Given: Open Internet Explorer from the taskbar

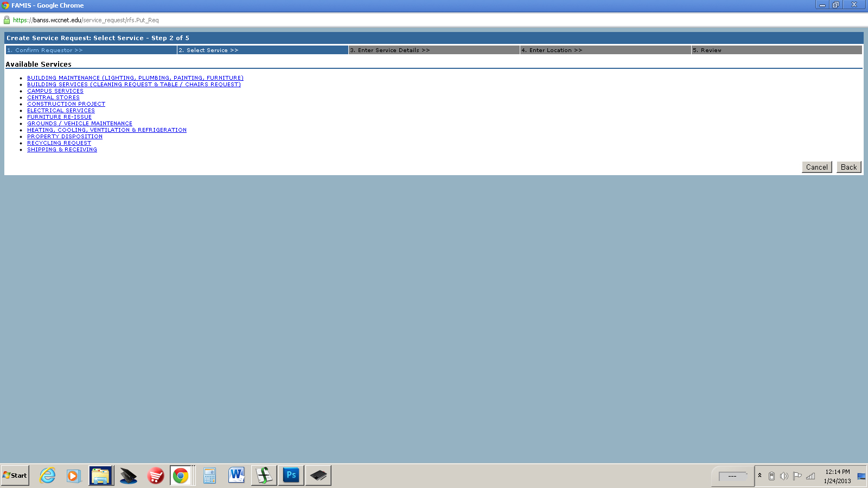Looking at the screenshot, I should [48, 476].
